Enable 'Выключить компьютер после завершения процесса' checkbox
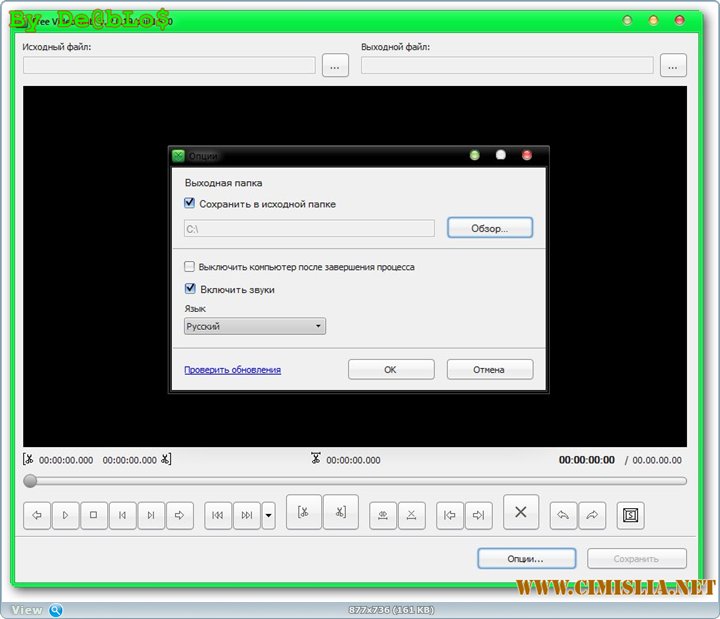This screenshot has width=720, height=619. tap(190, 267)
